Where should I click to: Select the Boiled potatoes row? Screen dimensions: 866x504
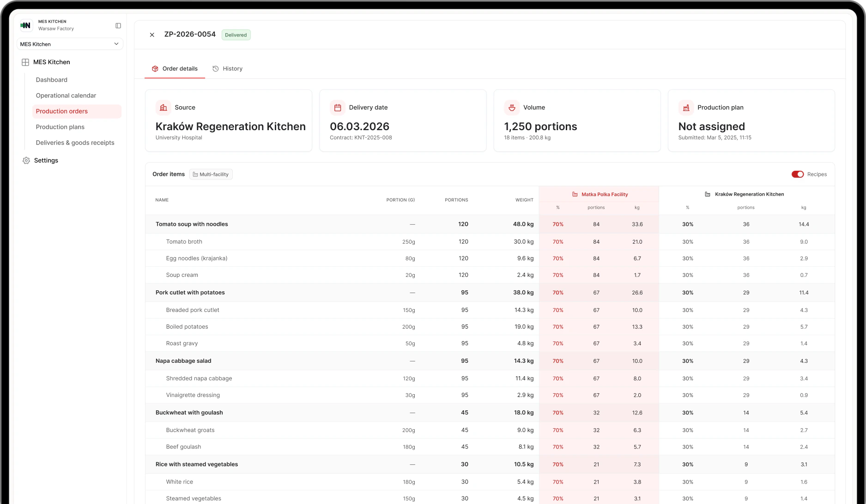tap(490, 327)
